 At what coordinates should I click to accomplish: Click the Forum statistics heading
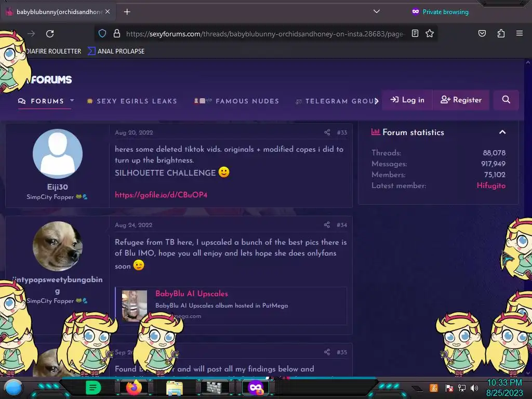click(413, 132)
